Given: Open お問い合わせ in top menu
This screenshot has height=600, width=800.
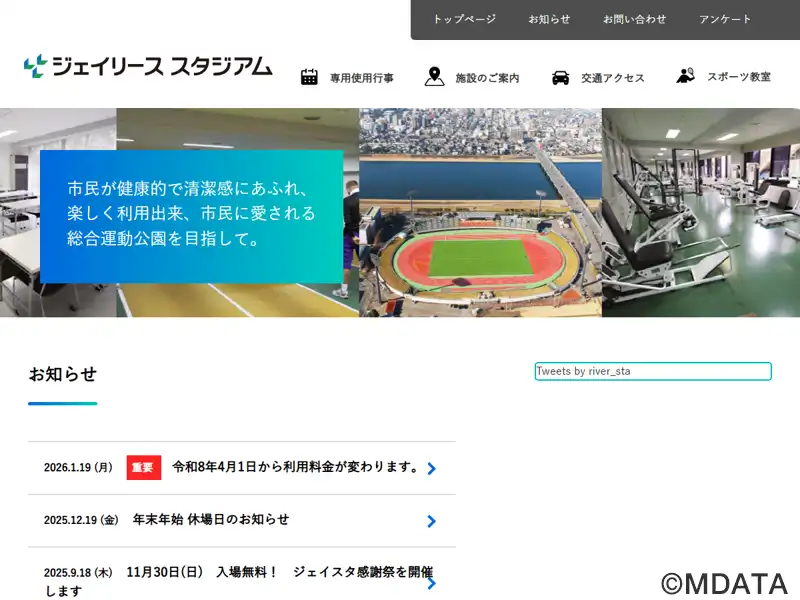Looking at the screenshot, I should click(x=634, y=19).
